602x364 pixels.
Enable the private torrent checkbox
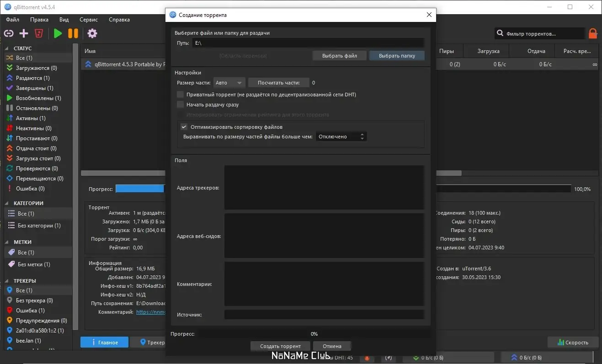coord(180,94)
